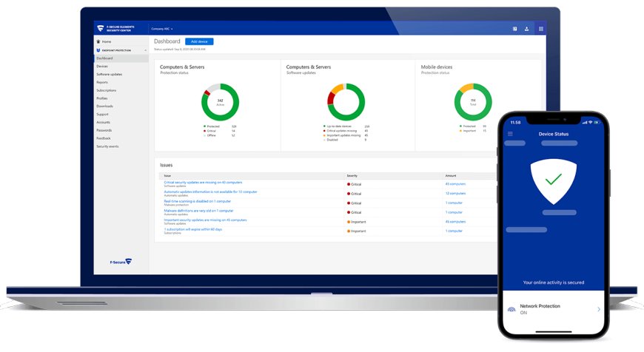Open Subscriptions in the sidebar
Viewport: 644px width, 352px height.
point(107,90)
